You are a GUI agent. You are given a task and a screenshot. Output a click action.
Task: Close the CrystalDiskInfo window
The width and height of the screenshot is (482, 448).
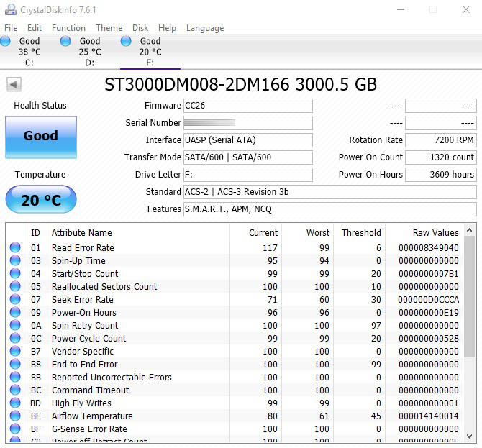[466, 10]
